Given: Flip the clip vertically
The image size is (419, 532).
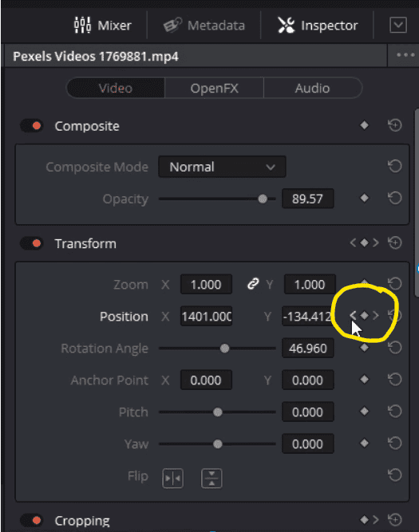Looking at the screenshot, I should click(211, 479).
